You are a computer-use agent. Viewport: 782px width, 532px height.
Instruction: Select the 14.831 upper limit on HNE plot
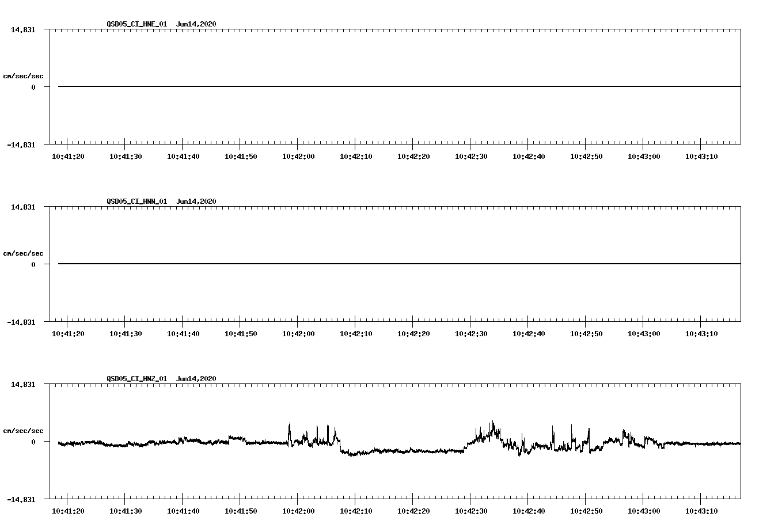pos(23,29)
